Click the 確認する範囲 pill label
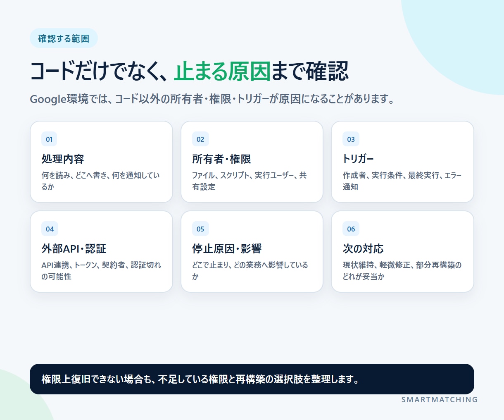 (64, 38)
